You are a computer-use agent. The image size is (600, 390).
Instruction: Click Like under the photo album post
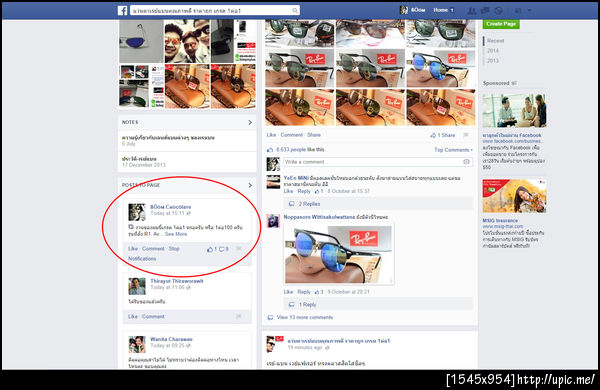click(x=271, y=135)
